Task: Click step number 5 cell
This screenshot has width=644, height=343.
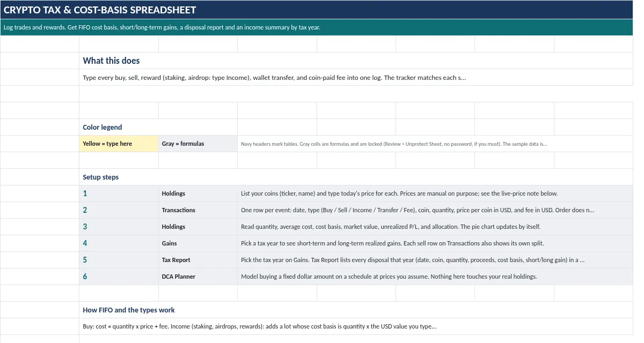Action: [119, 260]
